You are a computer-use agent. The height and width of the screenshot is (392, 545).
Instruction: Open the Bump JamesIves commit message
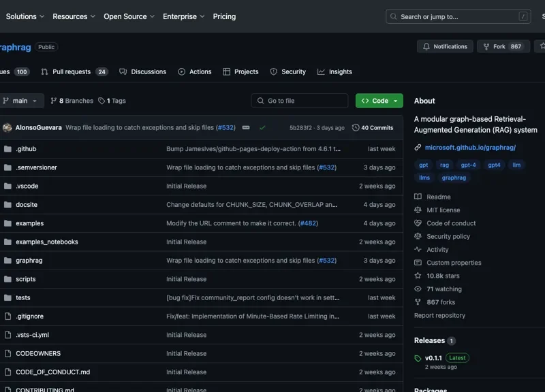coord(253,149)
